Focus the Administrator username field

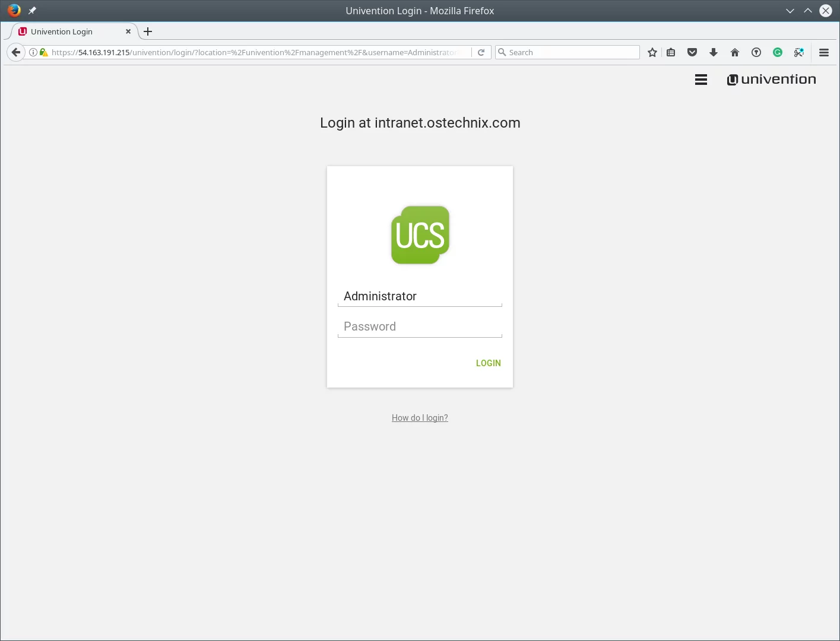[x=420, y=296]
